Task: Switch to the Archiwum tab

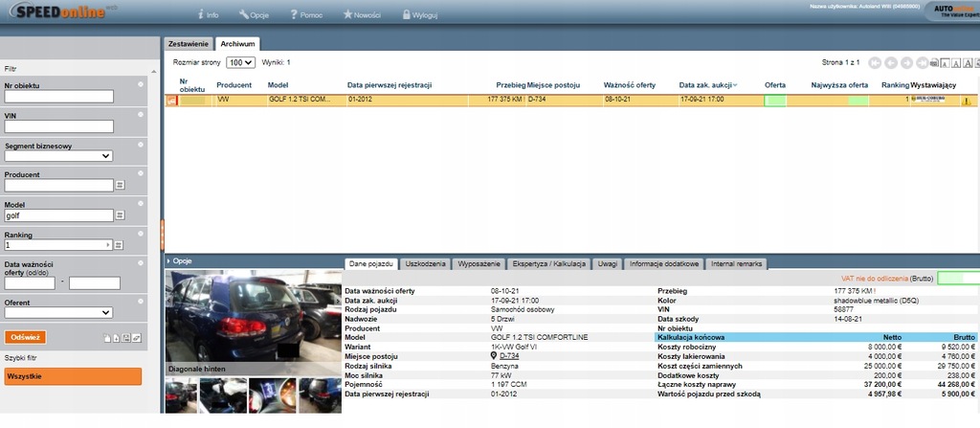Action: 237,44
